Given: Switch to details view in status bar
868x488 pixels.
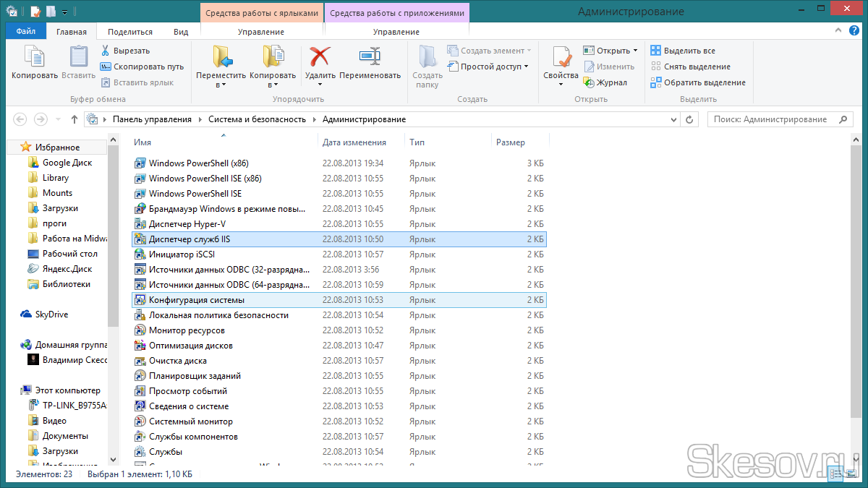Looking at the screenshot, I should pyautogui.click(x=836, y=474).
